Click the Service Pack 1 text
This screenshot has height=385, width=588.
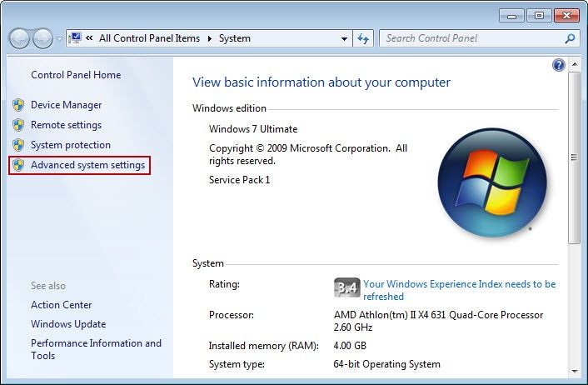[239, 180]
